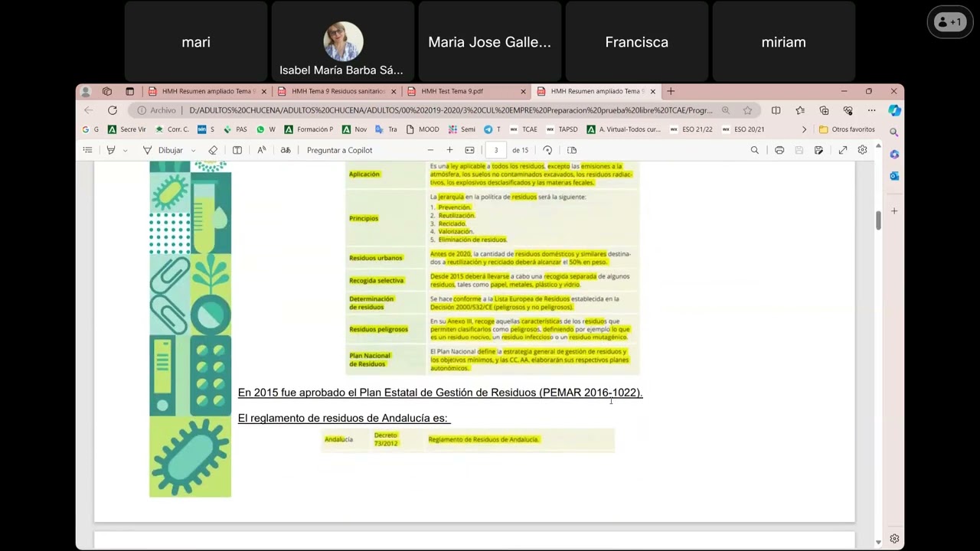Open browser essentials heart icon
980x551 pixels.
pos(848,110)
